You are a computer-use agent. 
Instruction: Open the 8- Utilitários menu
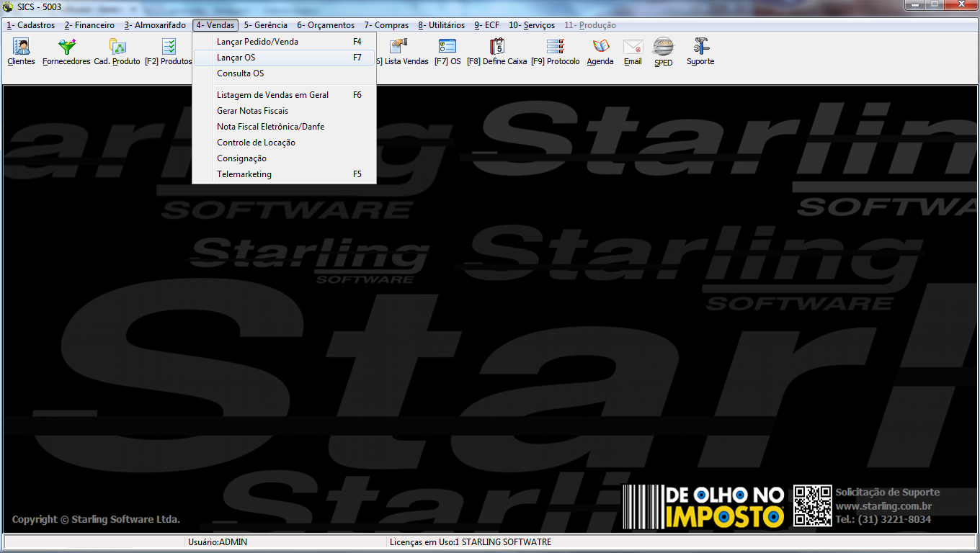[442, 25]
